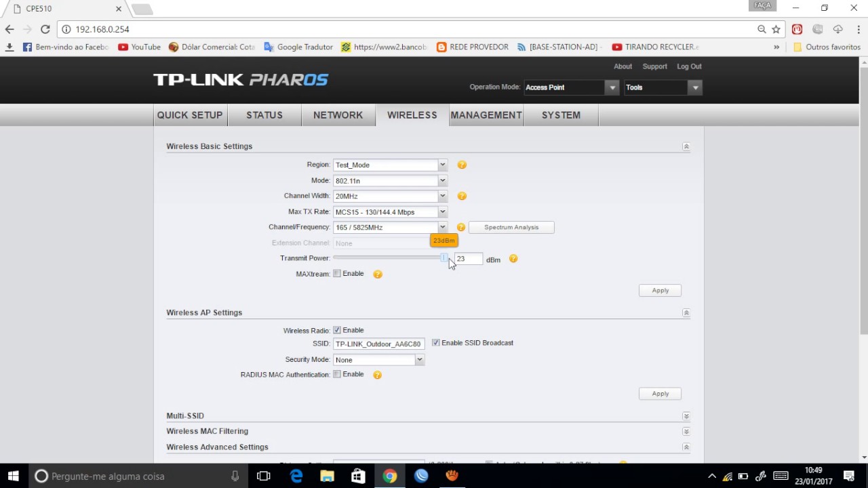Bookmark this page with the star icon
The image size is (868, 488).
click(x=776, y=29)
